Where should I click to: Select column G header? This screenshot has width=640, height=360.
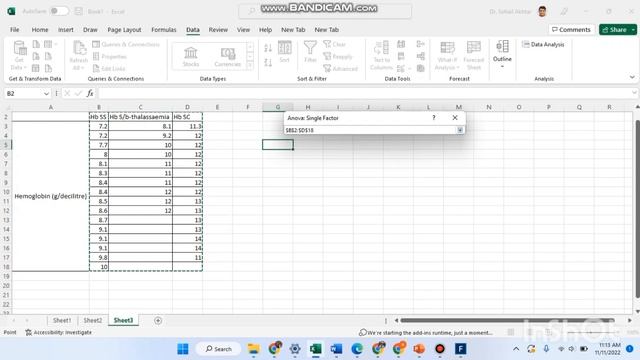pyautogui.click(x=278, y=107)
